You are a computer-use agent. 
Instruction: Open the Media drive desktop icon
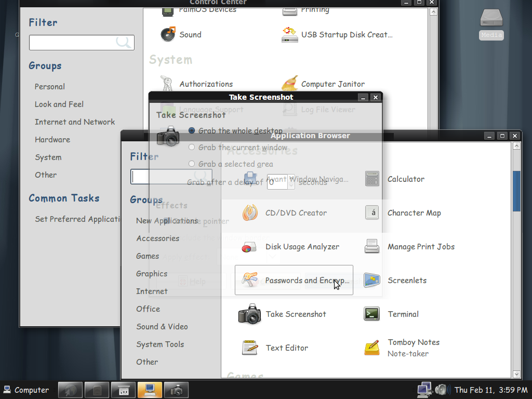(x=491, y=18)
